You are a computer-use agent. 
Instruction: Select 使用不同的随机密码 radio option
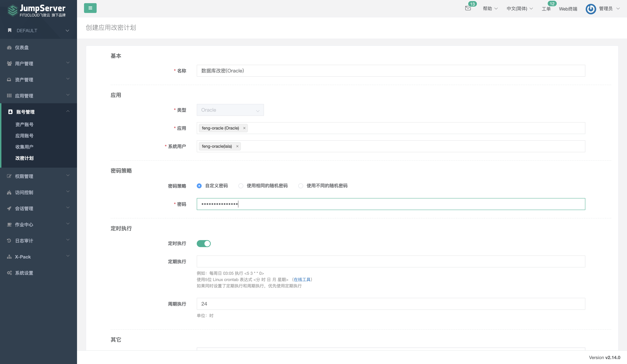(301, 186)
